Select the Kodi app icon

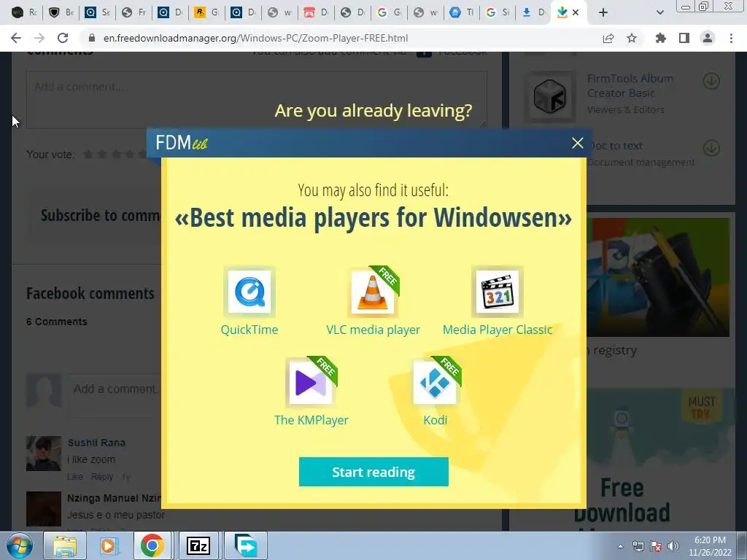[x=435, y=382]
